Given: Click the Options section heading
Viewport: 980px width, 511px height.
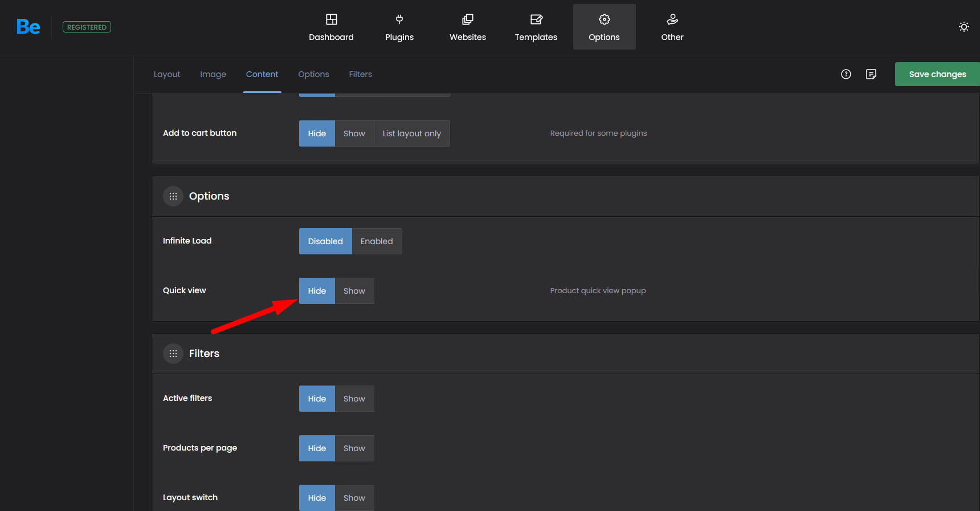Looking at the screenshot, I should [x=209, y=196].
